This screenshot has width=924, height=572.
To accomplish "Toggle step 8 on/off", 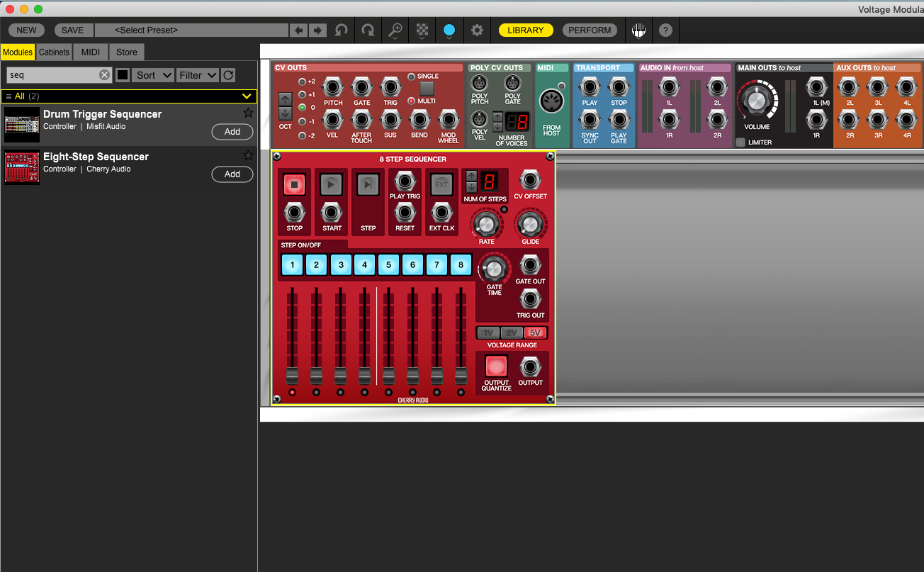I will [x=461, y=265].
